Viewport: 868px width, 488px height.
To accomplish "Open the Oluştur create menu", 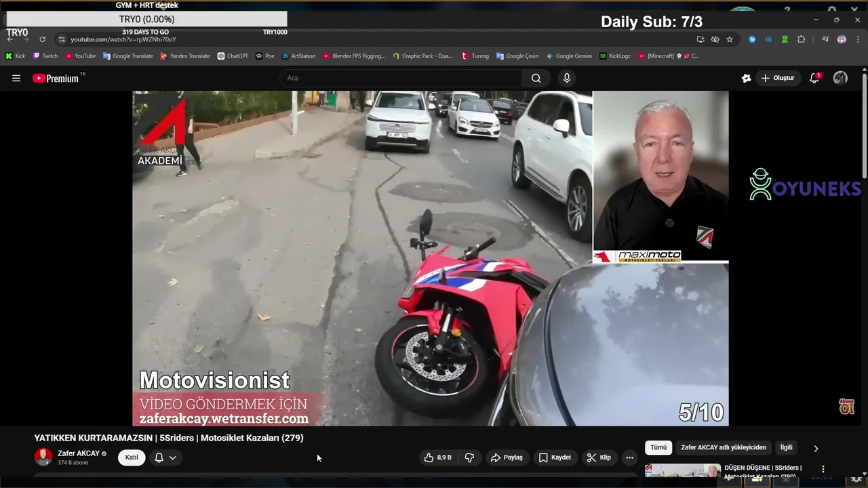I will [777, 78].
